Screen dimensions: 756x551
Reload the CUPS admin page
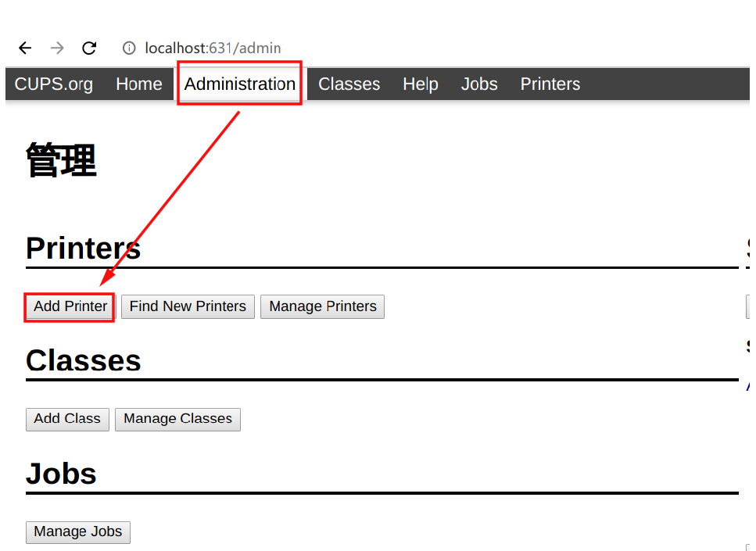pos(89,48)
